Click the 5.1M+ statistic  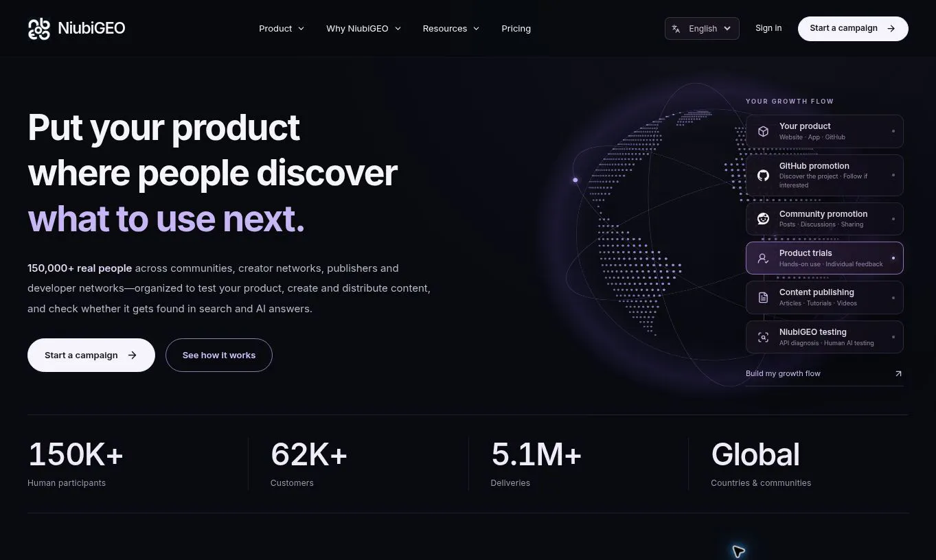(536, 454)
